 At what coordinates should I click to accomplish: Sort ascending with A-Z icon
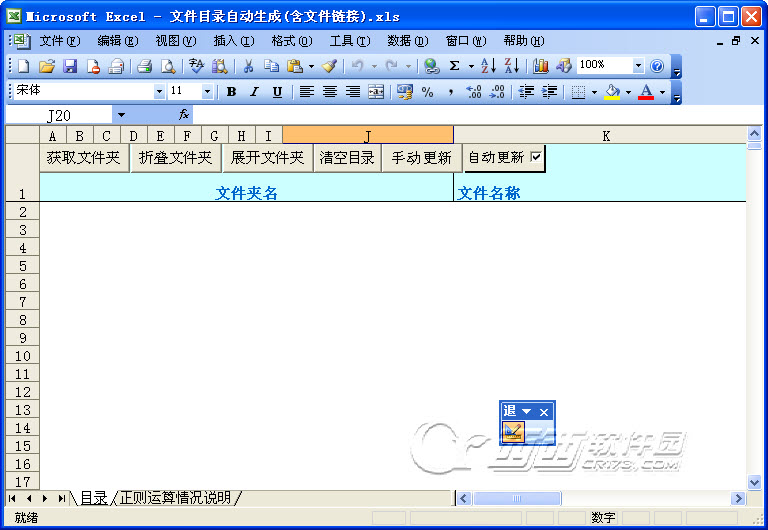click(x=488, y=66)
